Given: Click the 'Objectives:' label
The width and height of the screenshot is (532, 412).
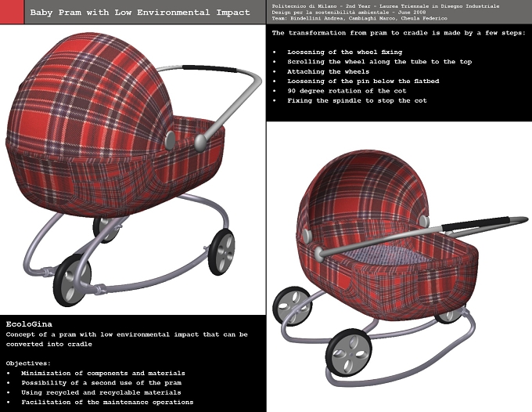Looking at the screenshot, I should click(x=28, y=363).
